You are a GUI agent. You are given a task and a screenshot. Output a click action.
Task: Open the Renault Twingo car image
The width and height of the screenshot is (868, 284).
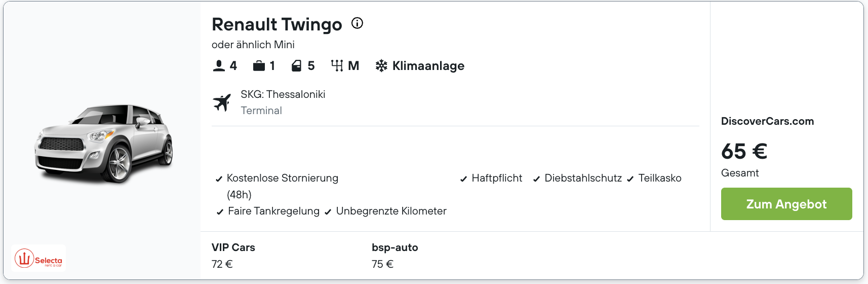point(104,143)
